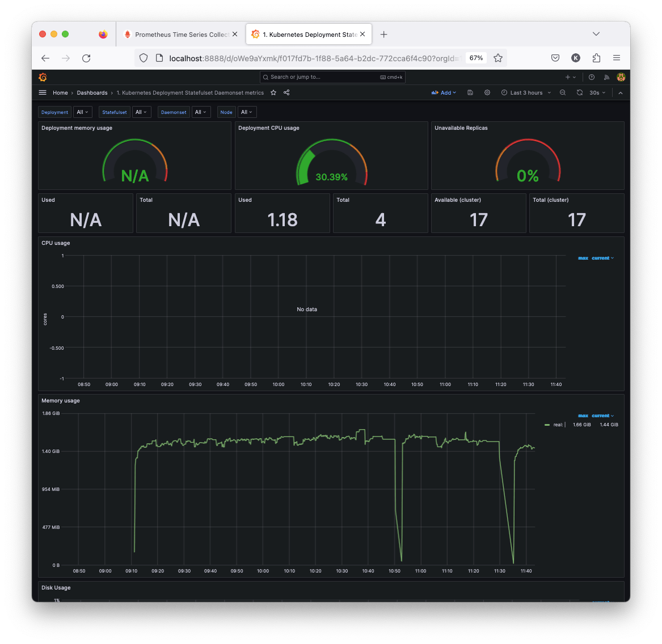Click the zoom out time range magnifier icon
The width and height of the screenshot is (662, 644).
point(562,92)
